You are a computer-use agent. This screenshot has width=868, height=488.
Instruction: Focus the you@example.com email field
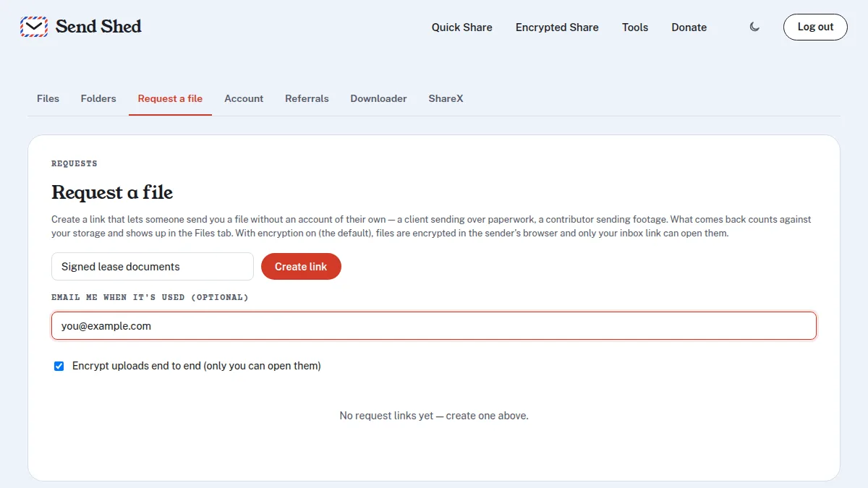[434, 325]
